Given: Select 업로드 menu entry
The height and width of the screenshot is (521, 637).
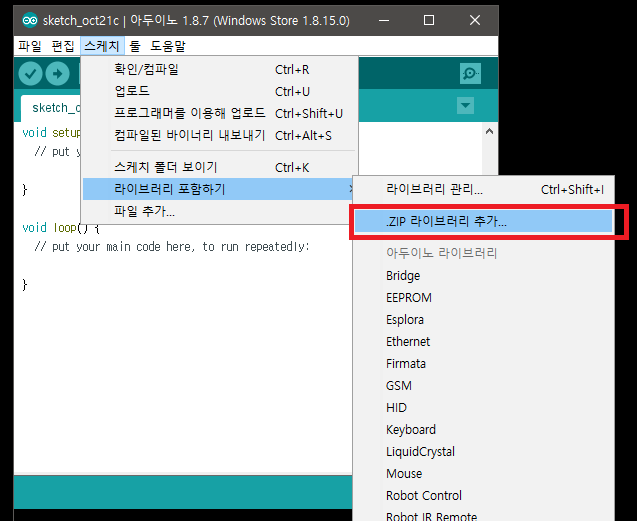Looking at the screenshot, I should pyautogui.click(x=219, y=91).
